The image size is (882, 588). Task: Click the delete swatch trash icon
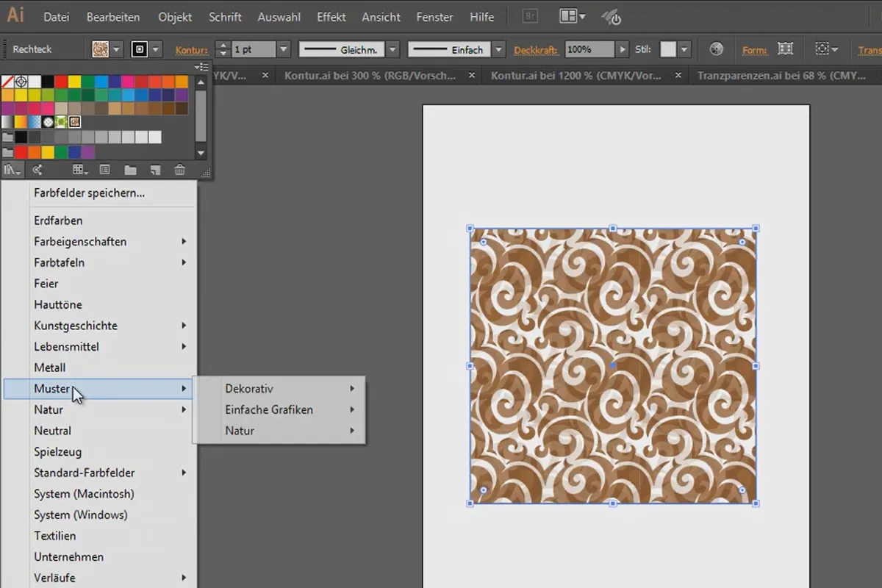(179, 170)
